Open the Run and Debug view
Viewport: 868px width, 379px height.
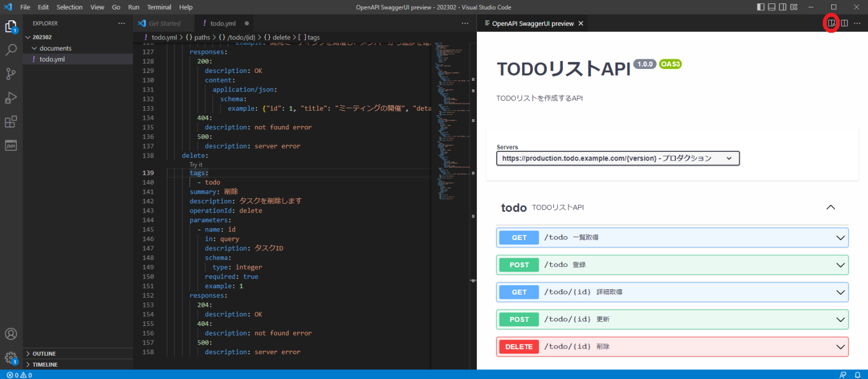[x=11, y=97]
